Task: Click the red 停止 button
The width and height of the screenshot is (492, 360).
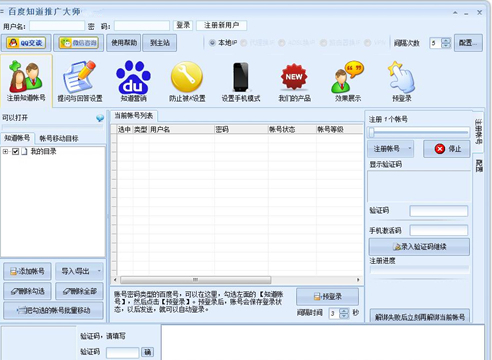Action: coord(447,149)
